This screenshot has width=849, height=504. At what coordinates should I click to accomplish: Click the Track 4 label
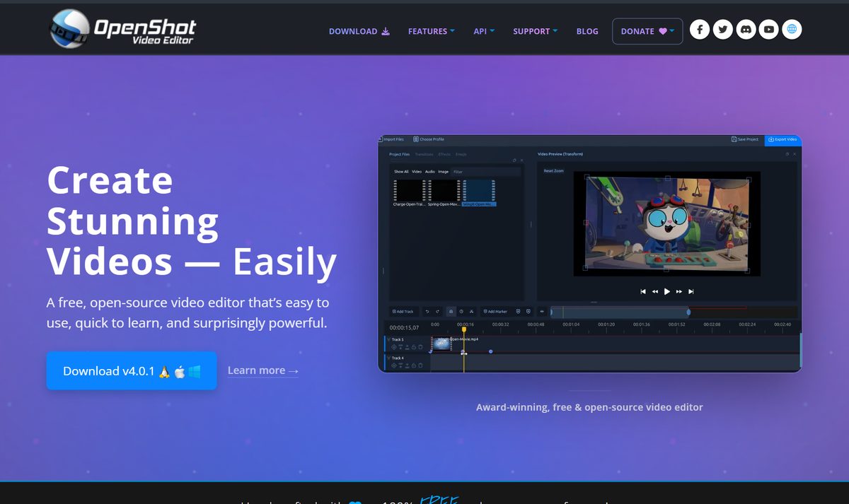[x=398, y=358]
